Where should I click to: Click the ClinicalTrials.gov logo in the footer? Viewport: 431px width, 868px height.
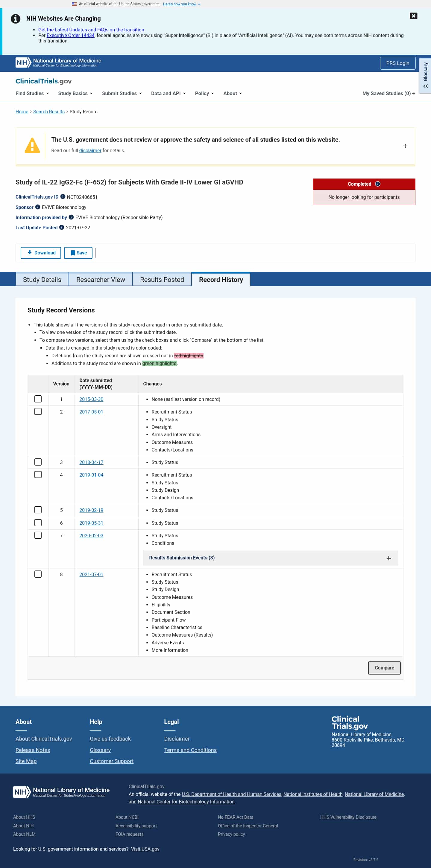click(349, 722)
